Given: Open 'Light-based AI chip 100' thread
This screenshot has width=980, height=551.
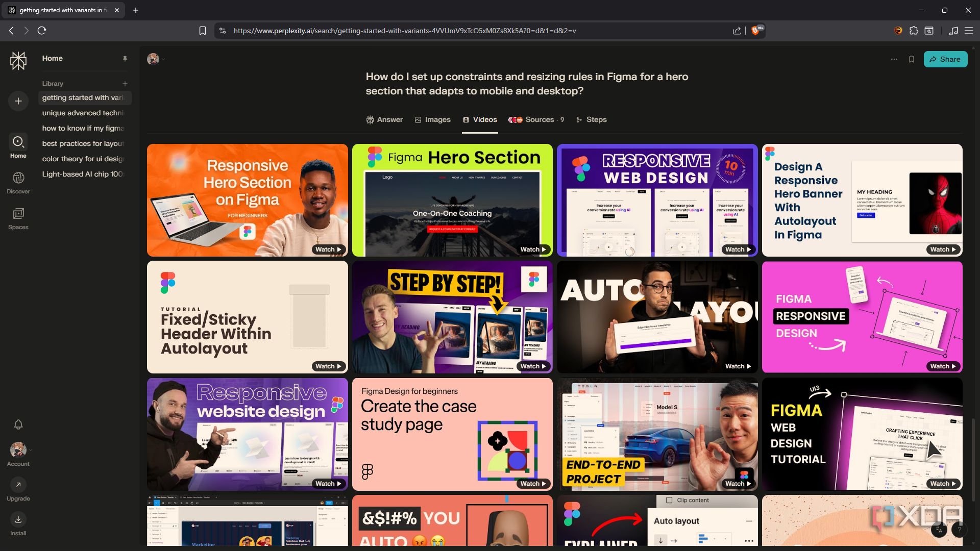Looking at the screenshot, I should [x=83, y=174].
